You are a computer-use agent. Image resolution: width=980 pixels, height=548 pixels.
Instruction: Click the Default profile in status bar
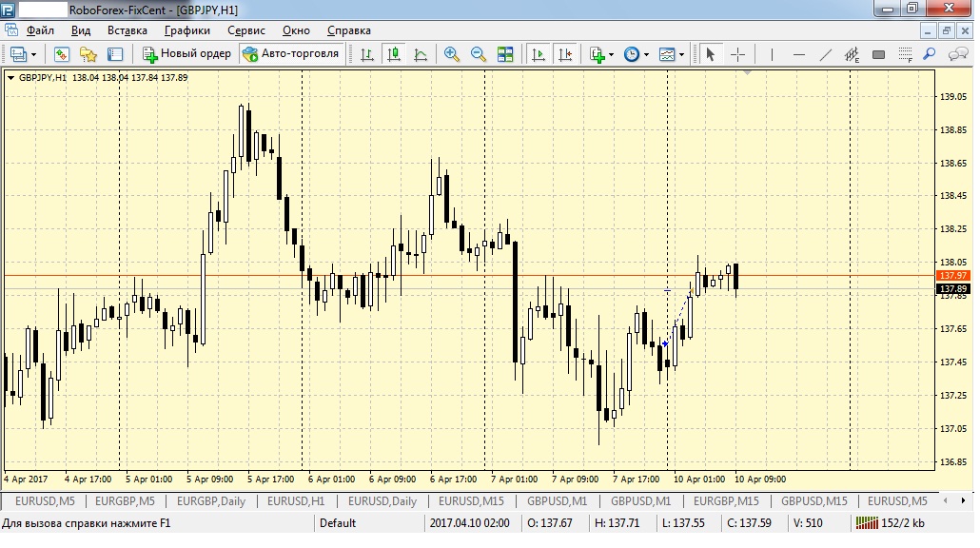coord(338,523)
